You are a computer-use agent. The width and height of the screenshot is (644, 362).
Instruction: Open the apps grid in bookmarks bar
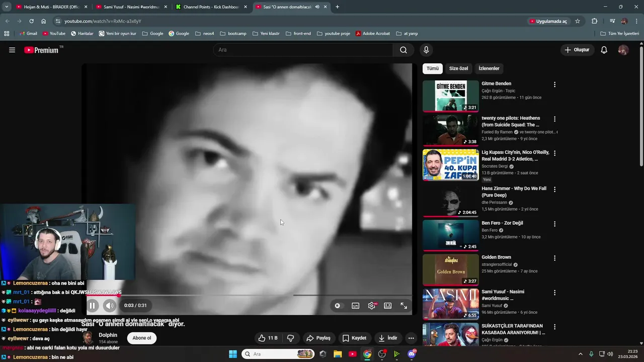pyautogui.click(x=7, y=34)
